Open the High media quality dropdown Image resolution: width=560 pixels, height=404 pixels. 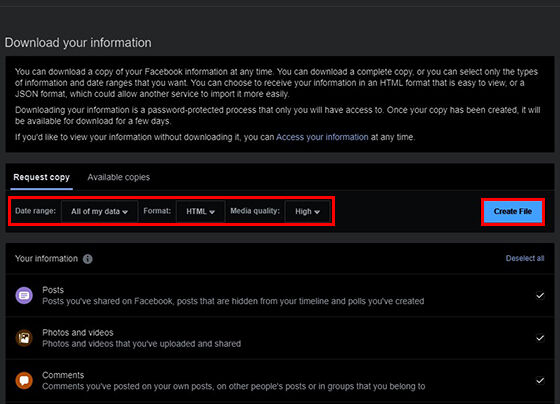pyautogui.click(x=307, y=211)
